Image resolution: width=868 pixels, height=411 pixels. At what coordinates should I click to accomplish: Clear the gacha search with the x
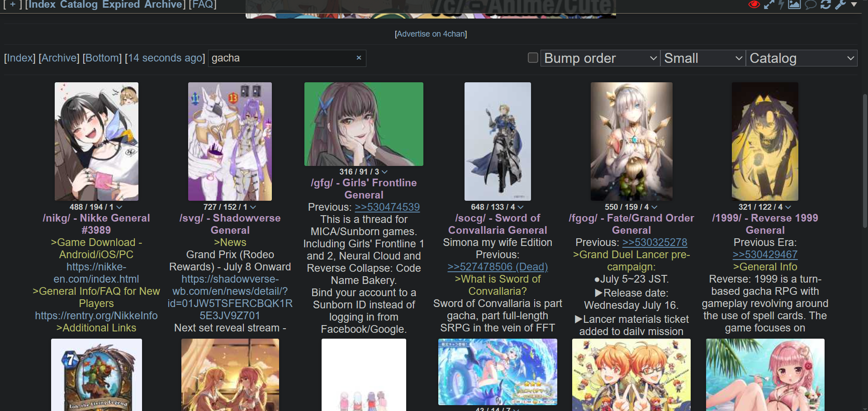[x=359, y=58]
